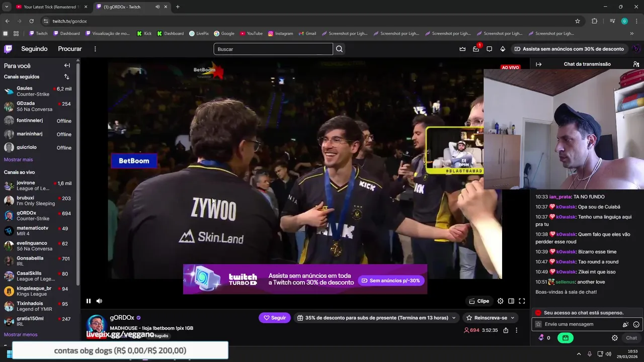Viewport: 644px width, 362px height.
Task: Open a new browser tab
Action: click(x=178, y=7)
